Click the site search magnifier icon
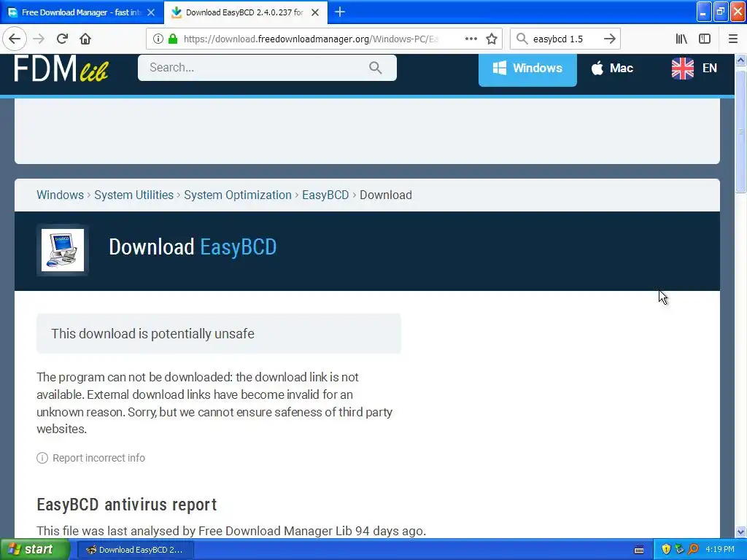 (x=376, y=68)
